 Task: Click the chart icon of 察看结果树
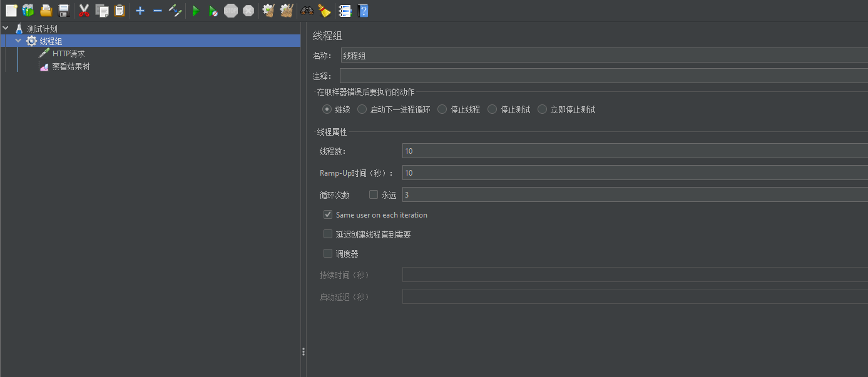pos(44,66)
